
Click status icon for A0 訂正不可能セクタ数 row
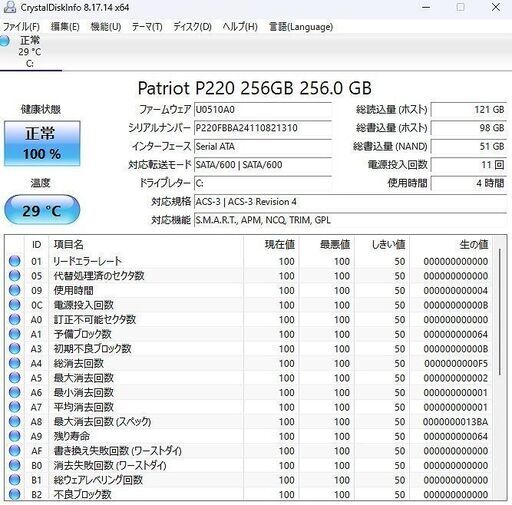[14, 319]
